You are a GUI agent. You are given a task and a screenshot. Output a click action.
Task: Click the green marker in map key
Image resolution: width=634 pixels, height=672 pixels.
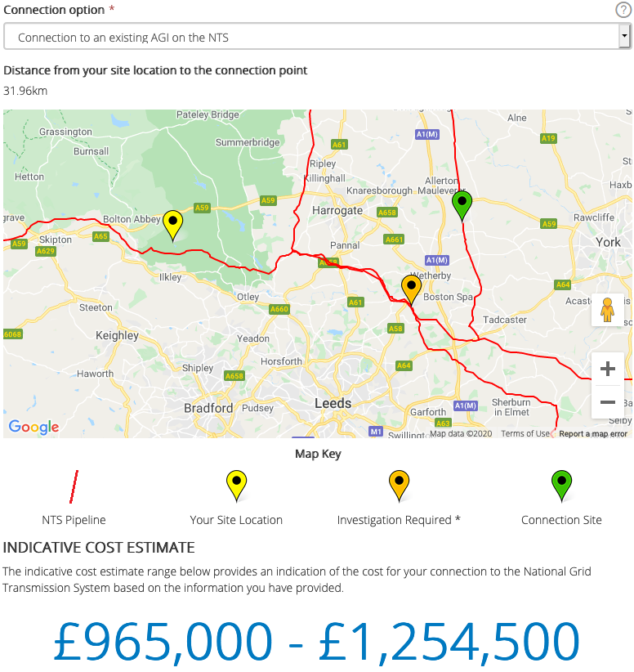coord(561,486)
